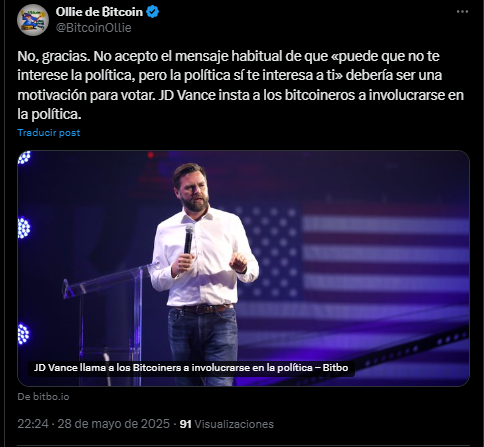
Task: Click the stage spotlight at the photo's left edge
Action: point(24,228)
